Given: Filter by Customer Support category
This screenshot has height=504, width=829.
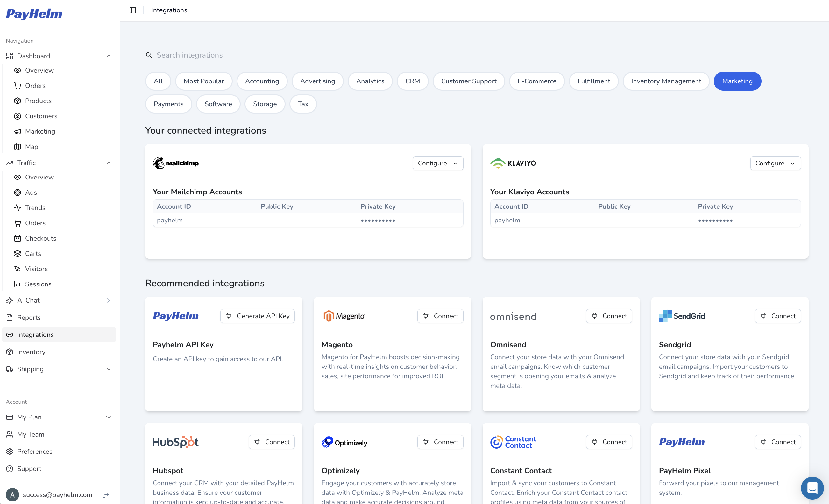Looking at the screenshot, I should tap(469, 81).
